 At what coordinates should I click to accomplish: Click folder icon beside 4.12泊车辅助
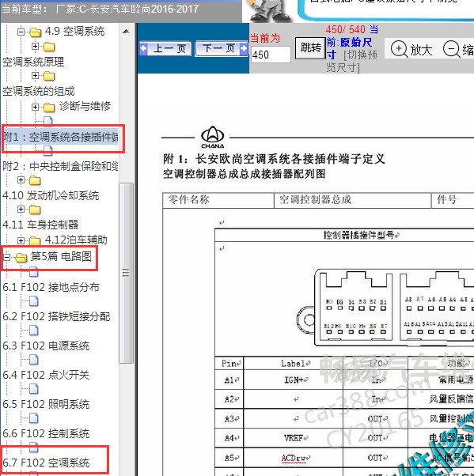pos(35,240)
